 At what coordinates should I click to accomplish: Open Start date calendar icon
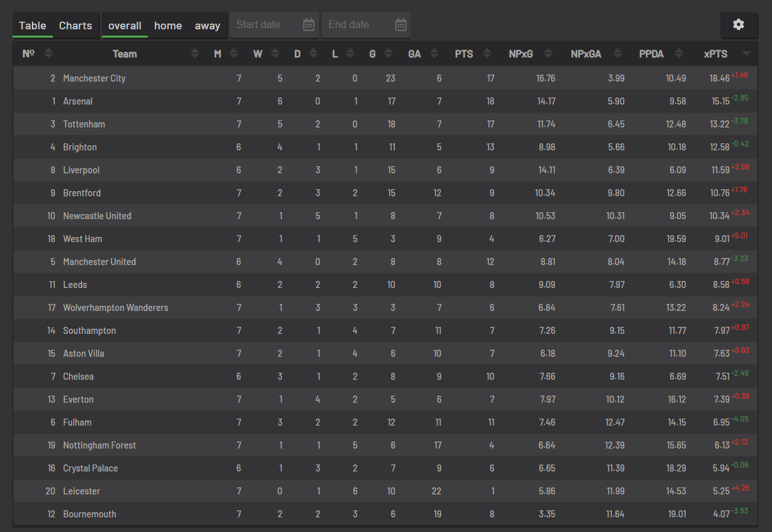309,25
